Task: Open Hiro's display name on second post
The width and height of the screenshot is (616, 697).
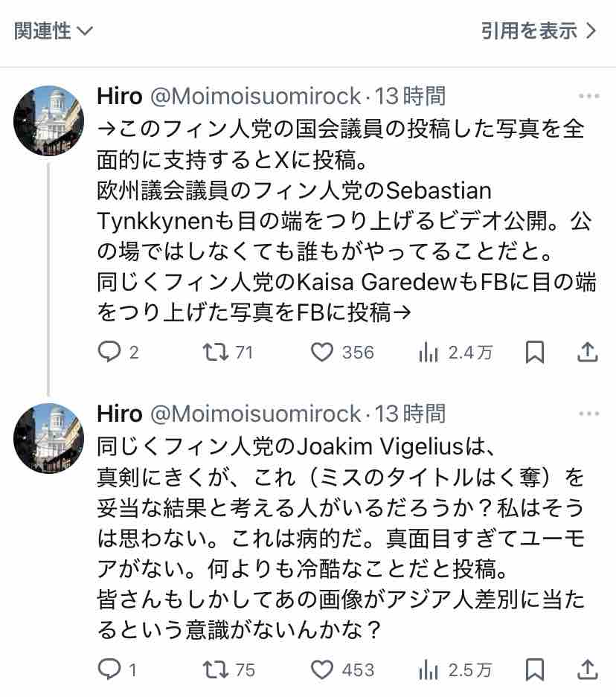Action: coord(119,414)
